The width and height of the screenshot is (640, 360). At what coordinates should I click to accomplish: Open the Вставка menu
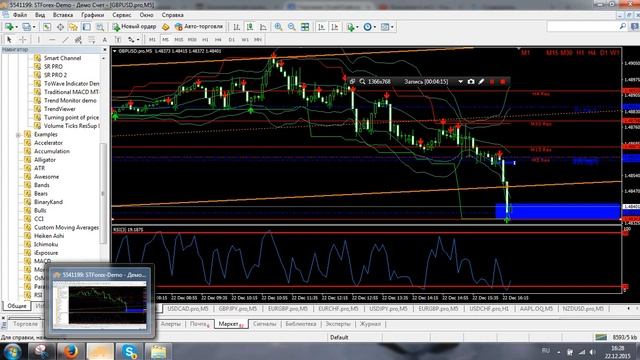coord(63,15)
